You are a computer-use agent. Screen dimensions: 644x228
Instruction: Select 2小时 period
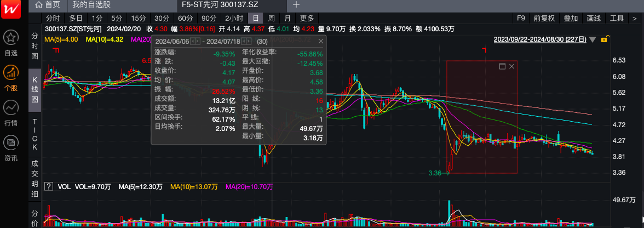point(234,18)
